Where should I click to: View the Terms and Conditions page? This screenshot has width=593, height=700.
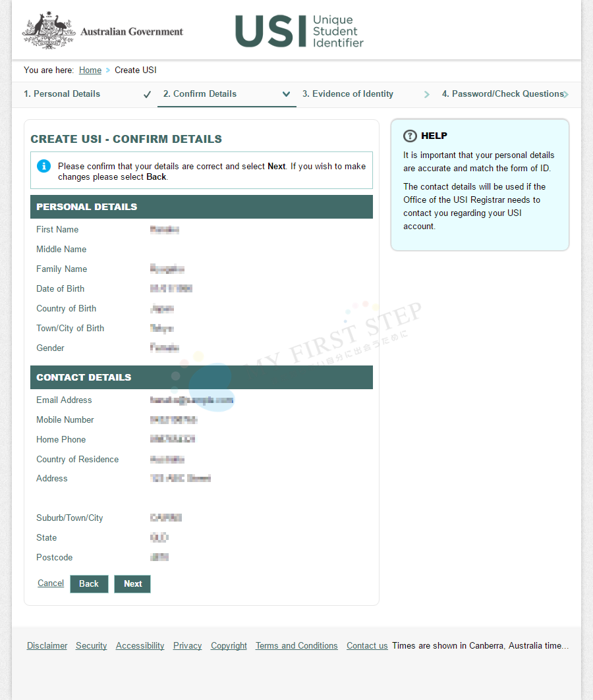[x=296, y=645]
